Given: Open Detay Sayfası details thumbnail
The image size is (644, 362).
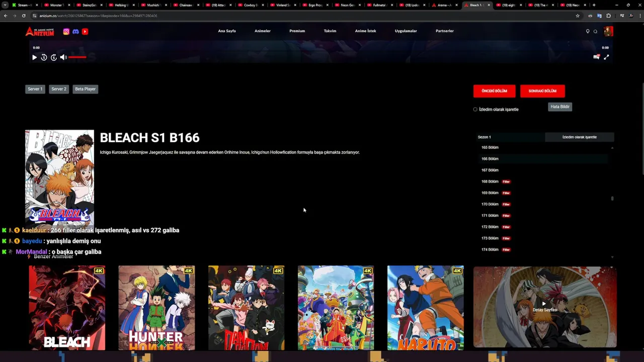Looking at the screenshot, I should click(545, 307).
